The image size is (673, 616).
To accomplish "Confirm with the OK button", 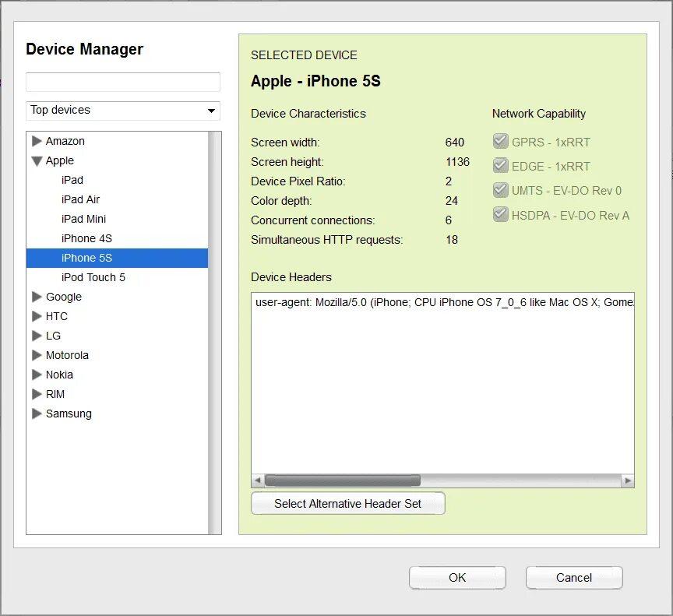I will [457, 578].
